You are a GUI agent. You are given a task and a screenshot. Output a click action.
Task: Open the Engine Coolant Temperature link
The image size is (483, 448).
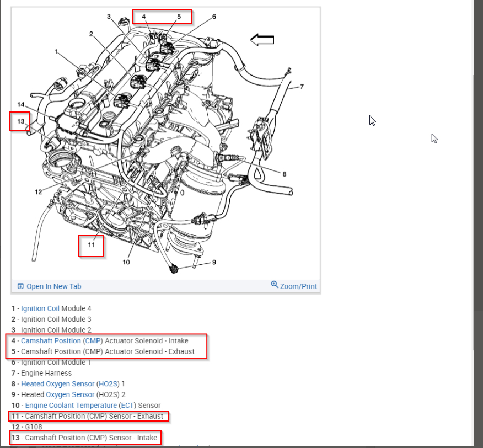[x=71, y=406]
